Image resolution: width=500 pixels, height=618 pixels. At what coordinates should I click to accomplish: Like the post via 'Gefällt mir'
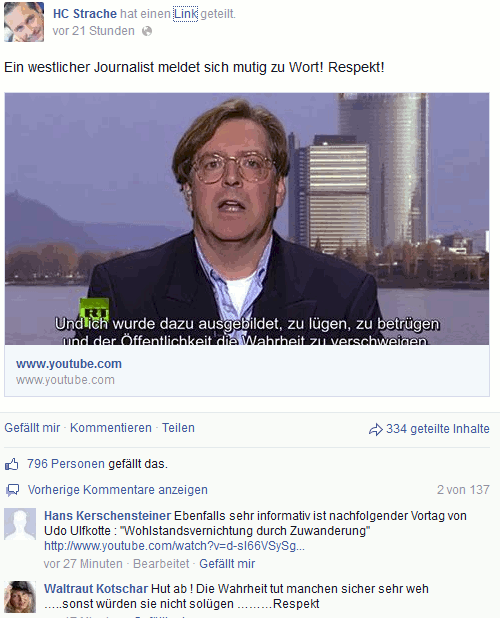pos(32,428)
